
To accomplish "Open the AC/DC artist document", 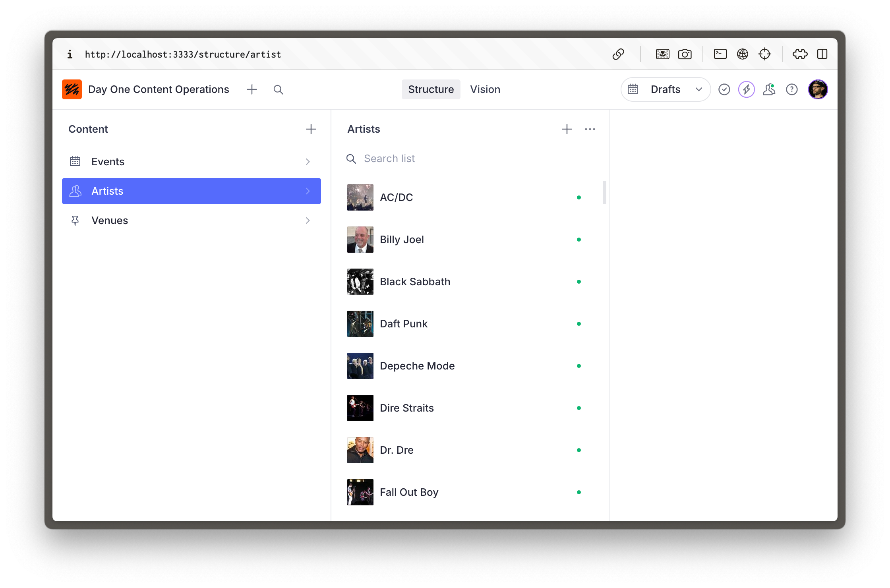I will (470, 197).
